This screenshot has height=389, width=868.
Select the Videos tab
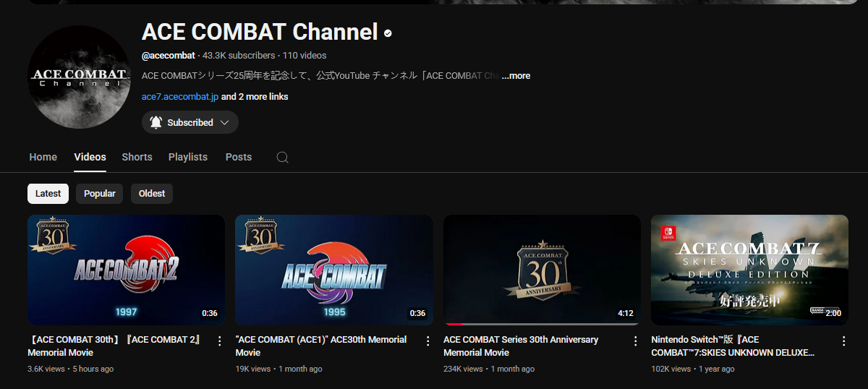tap(90, 157)
